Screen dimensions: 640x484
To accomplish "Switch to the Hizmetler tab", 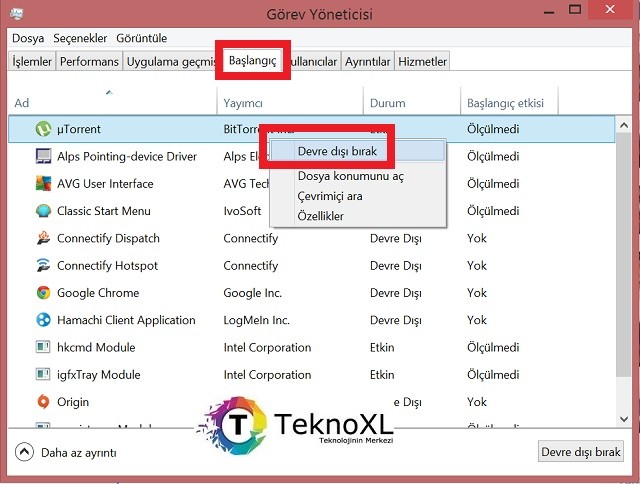I will (x=422, y=62).
